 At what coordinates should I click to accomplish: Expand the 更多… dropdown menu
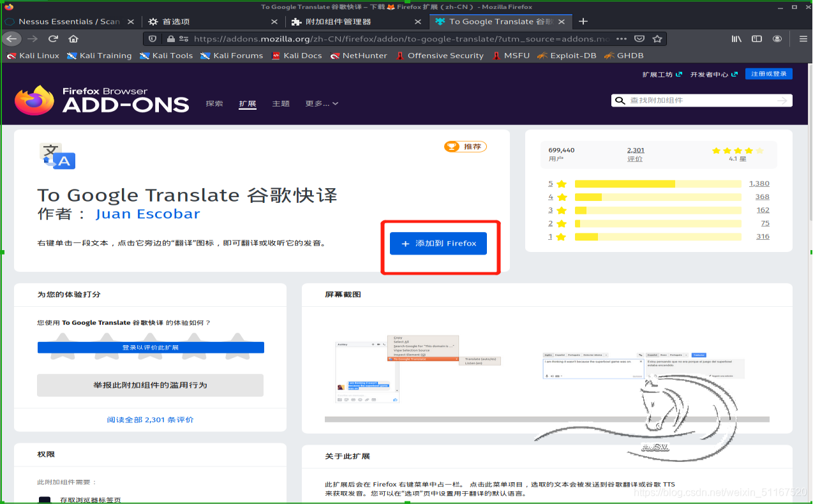[322, 103]
